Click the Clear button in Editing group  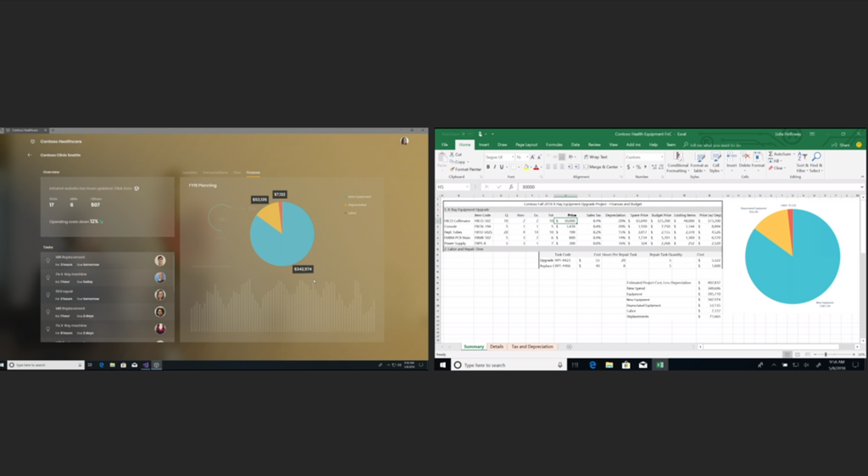click(776, 168)
